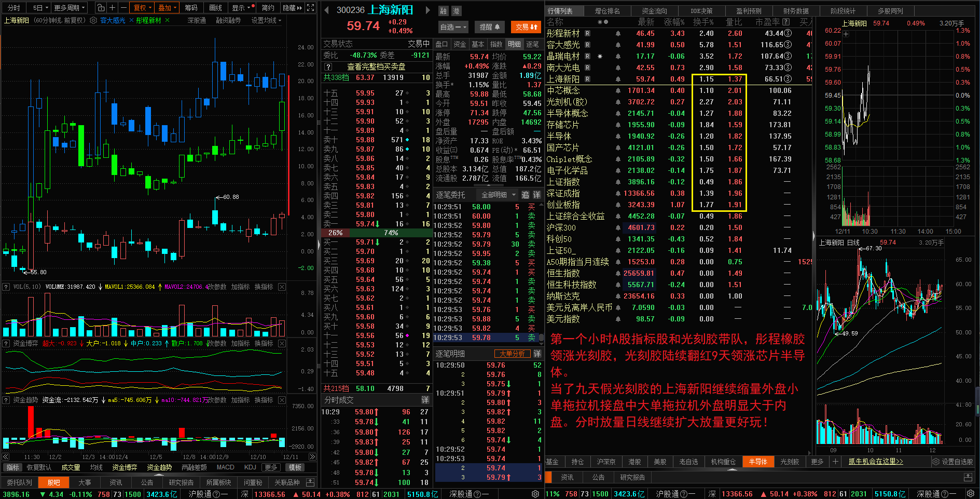The image size is (980, 499).
Task: Jump chart timeline to earliest with double-left arrow
Action: coord(6,457)
